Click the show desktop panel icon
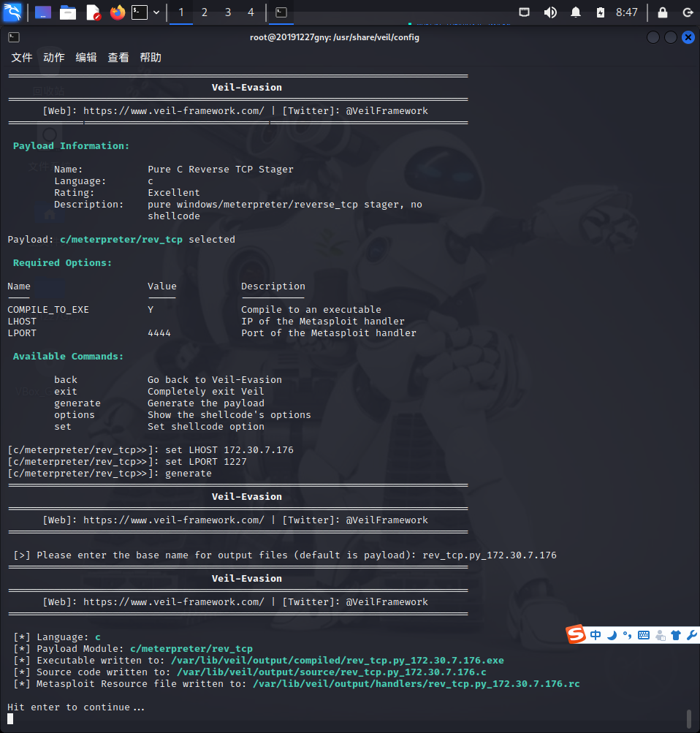This screenshot has width=700, height=733. (43, 12)
